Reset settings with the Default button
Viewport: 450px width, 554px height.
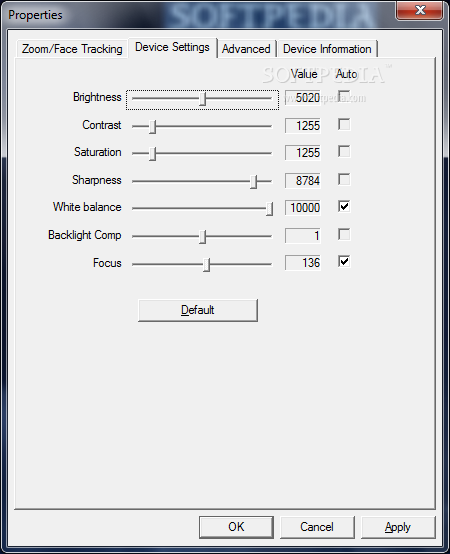(198, 310)
